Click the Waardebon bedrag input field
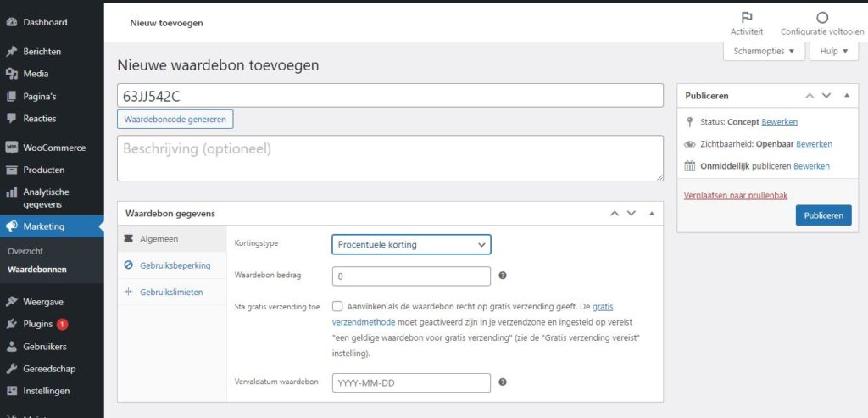 [x=411, y=276]
